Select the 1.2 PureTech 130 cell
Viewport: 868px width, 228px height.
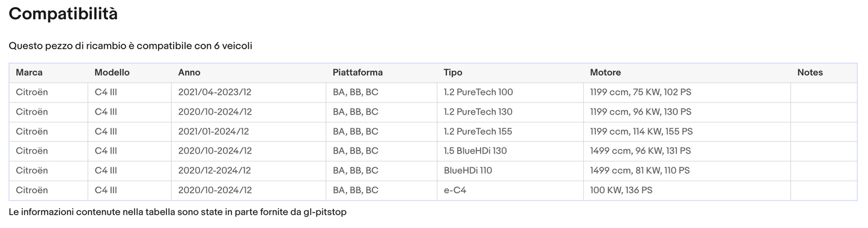(510, 112)
